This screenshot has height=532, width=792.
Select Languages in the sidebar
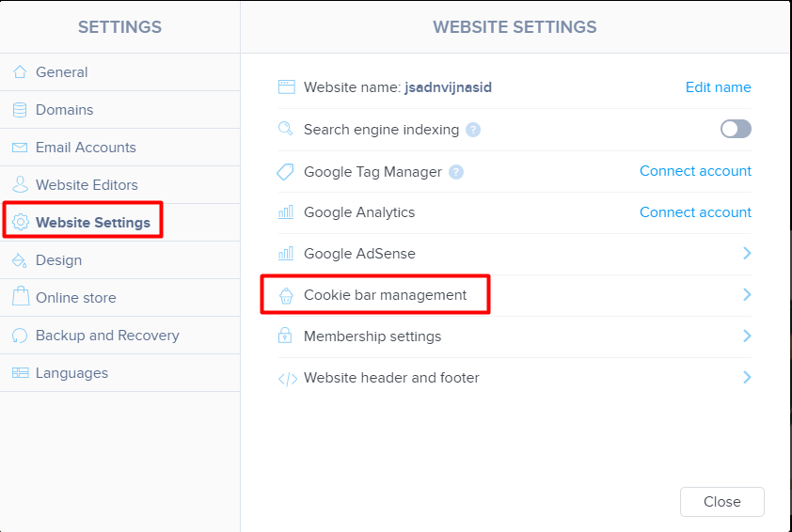119,373
